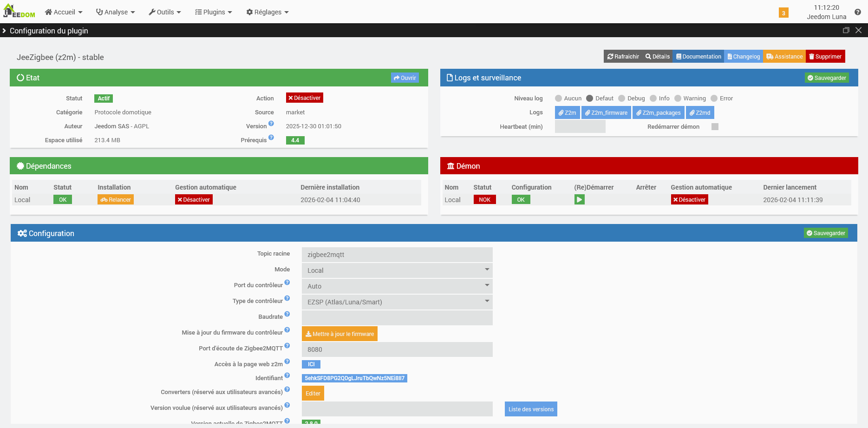Click the Baudrate input field

point(397,318)
